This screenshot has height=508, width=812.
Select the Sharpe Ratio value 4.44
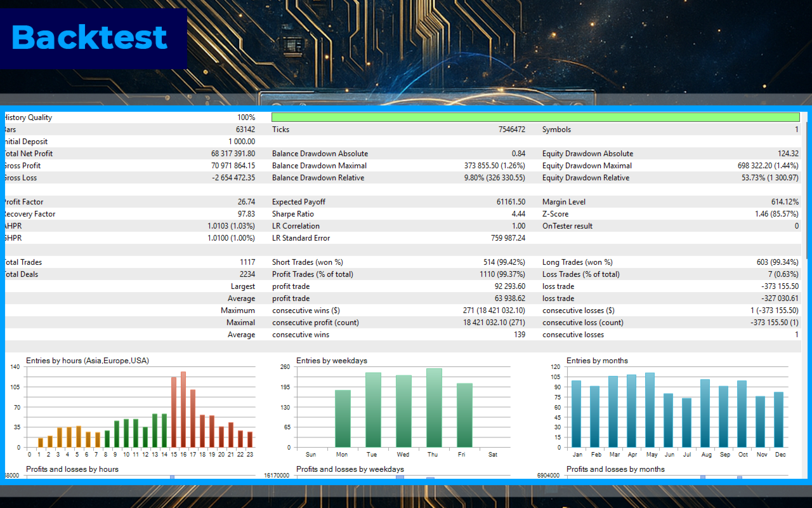click(x=518, y=214)
